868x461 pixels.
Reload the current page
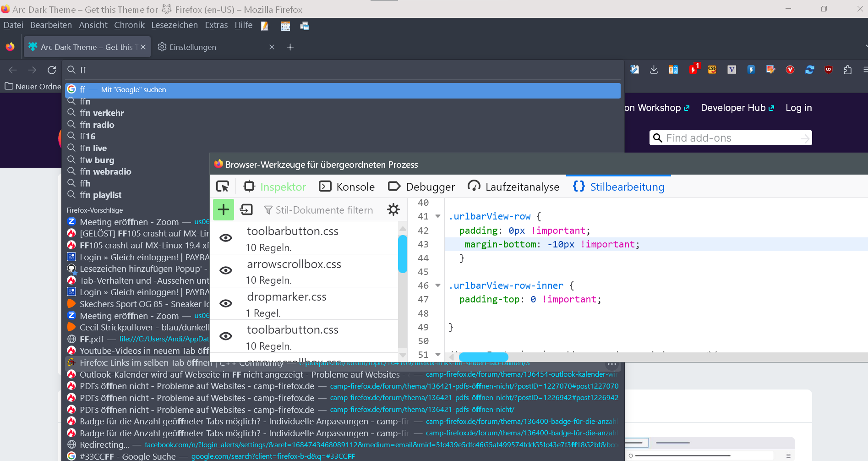(52, 70)
